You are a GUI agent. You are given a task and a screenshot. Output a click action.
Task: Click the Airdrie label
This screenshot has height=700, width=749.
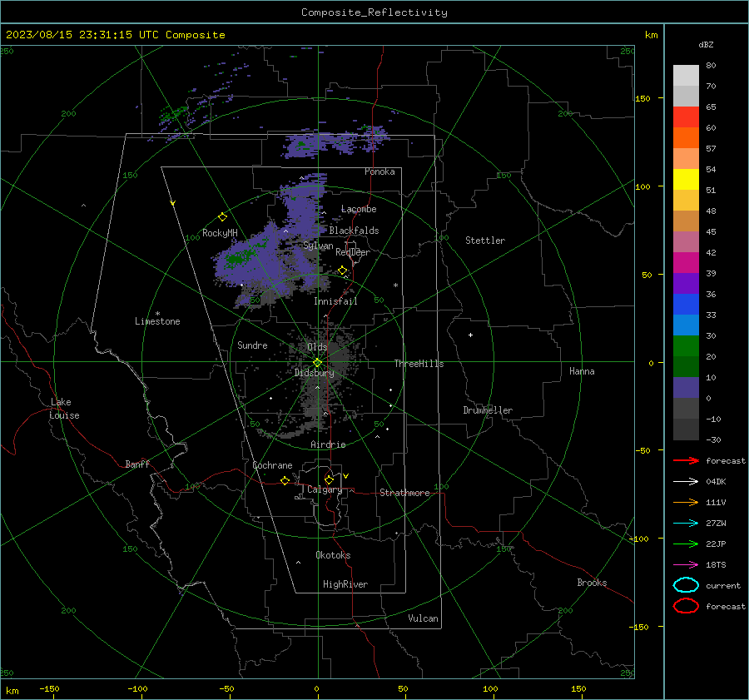click(x=328, y=444)
